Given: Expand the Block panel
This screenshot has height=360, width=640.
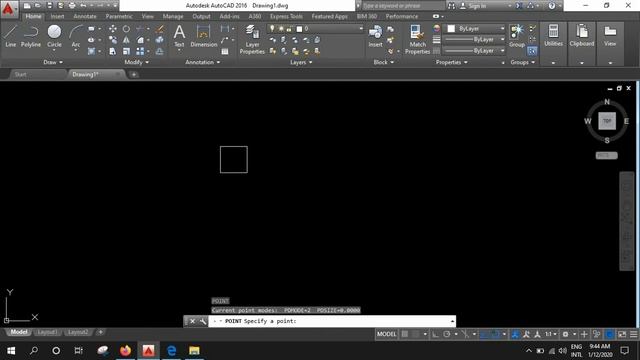Looking at the screenshot, I should [x=384, y=62].
